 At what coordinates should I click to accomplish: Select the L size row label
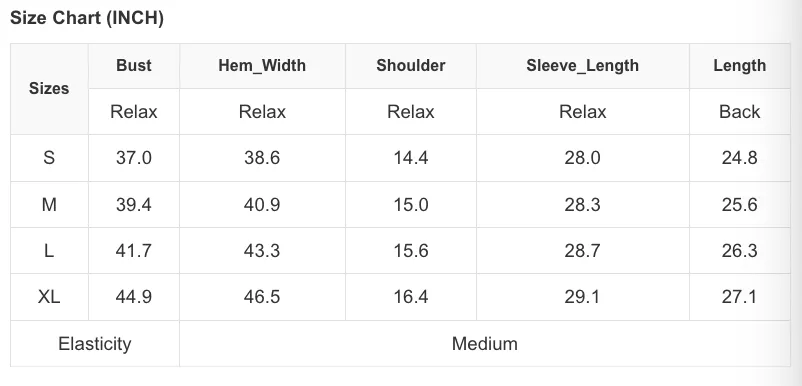pyautogui.click(x=49, y=251)
